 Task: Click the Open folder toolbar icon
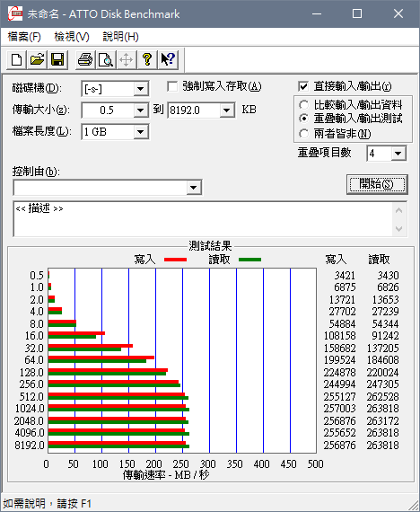click(x=37, y=60)
